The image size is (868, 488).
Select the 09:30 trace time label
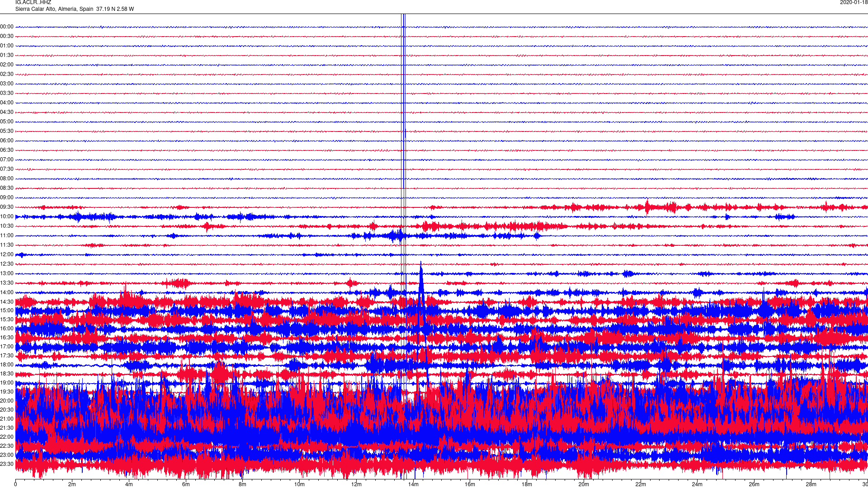coord(7,207)
